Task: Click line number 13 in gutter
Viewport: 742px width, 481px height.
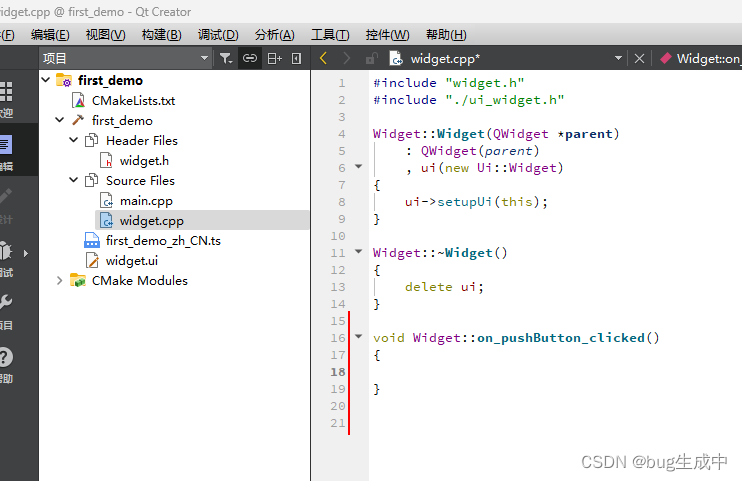Action: [x=338, y=287]
